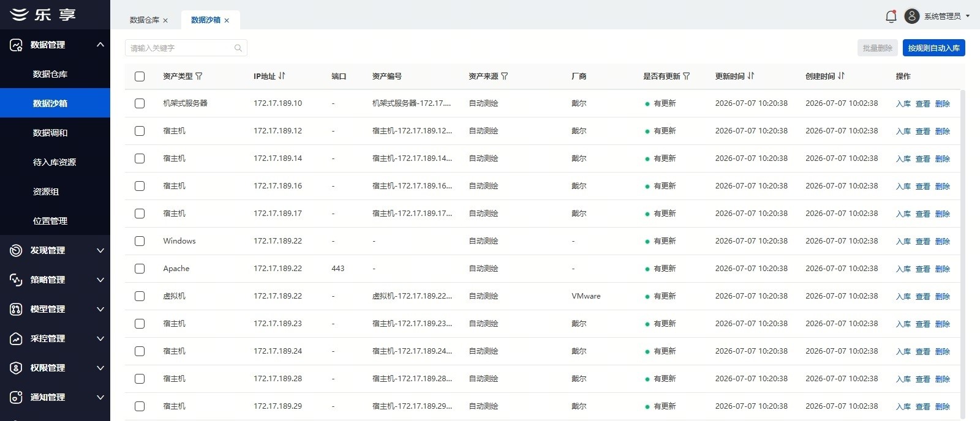The width and height of the screenshot is (980, 421).
Task: Click the 发现管理 sidebar icon
Action: 16,250
